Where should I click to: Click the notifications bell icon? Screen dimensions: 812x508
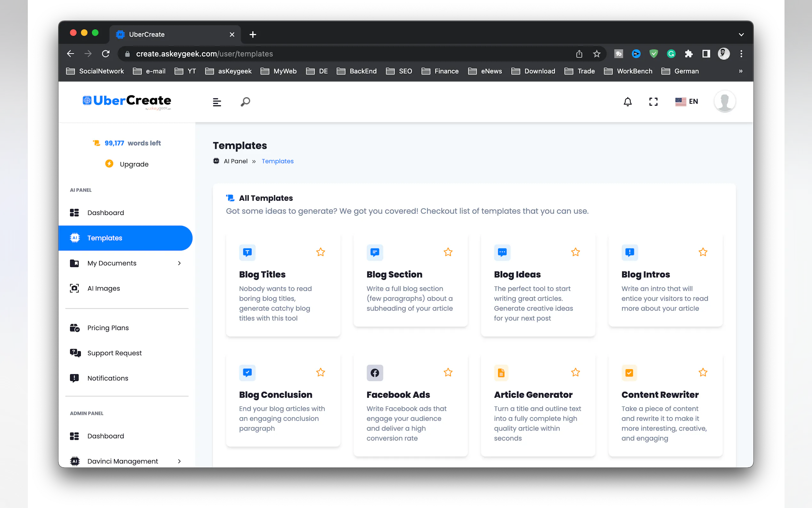(627, 101)
